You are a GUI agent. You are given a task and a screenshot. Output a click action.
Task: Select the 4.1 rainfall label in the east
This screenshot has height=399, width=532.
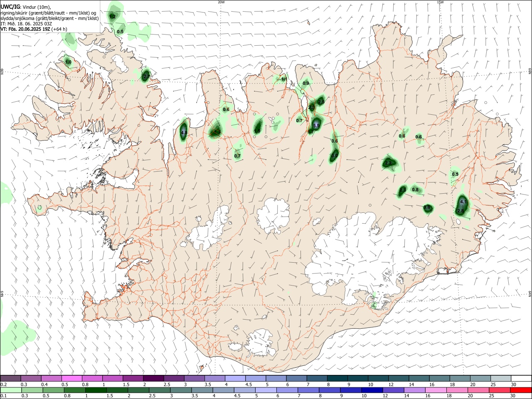(x=464, y=202)
